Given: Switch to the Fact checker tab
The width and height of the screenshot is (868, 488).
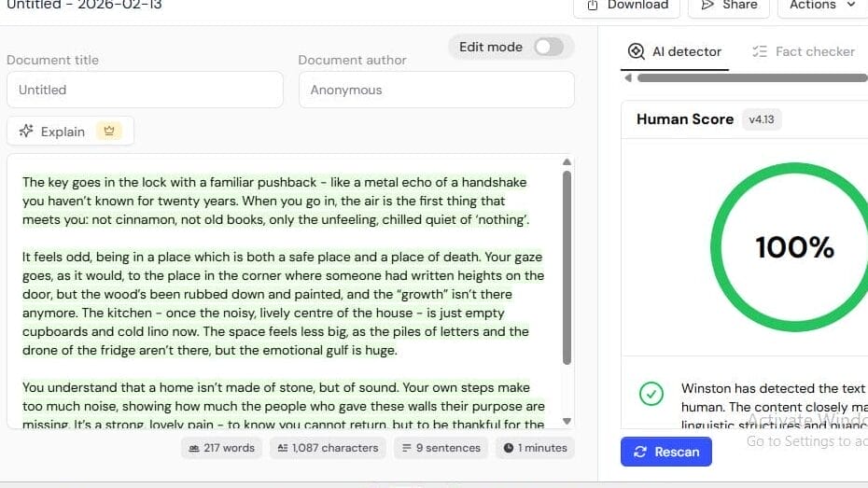Looking at the screenshot, I should click(x=804, y=51).
